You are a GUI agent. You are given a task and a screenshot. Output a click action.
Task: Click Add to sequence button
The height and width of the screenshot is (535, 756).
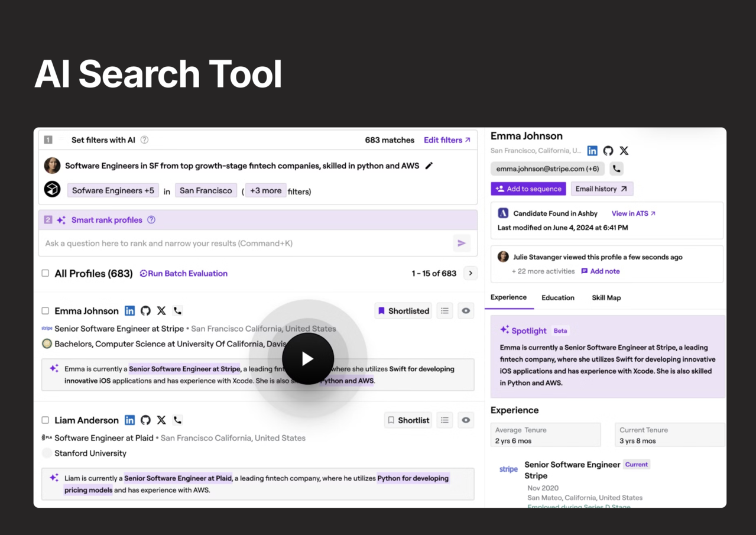tap(528, 189)
